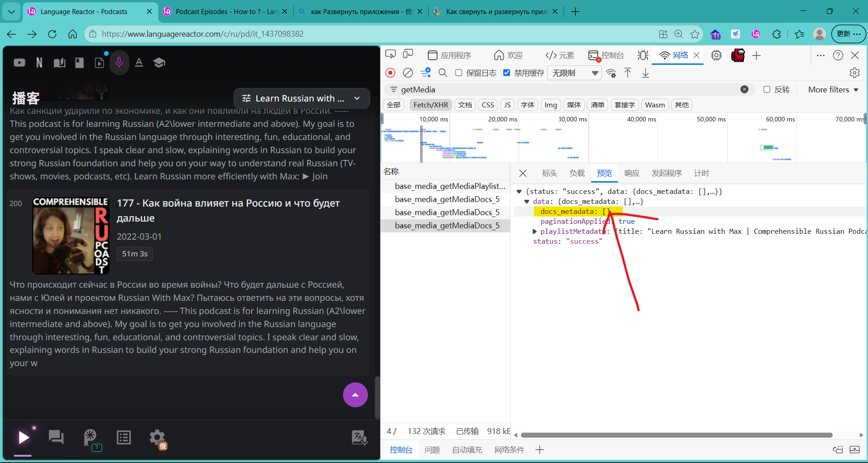This screenshot has width=868, height=463.
Task: Click the network filter funnel icon
Action: (x=425, y=73)
